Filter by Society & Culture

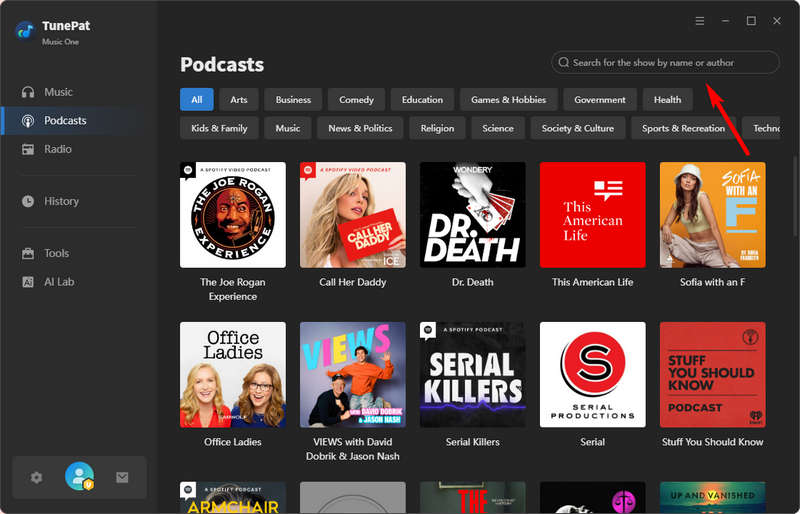[578, 128]
